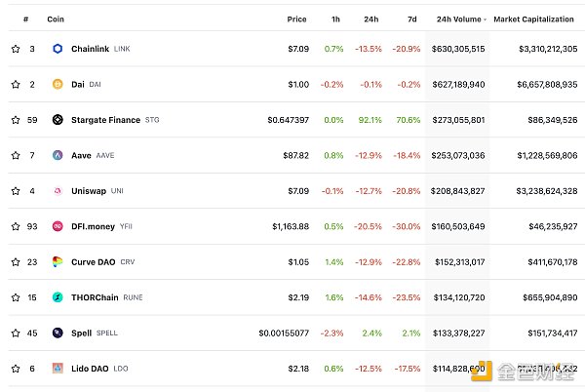Screen dimensions: 585x392
Task: Click the Aave coin logo icon
Action: 58,155
